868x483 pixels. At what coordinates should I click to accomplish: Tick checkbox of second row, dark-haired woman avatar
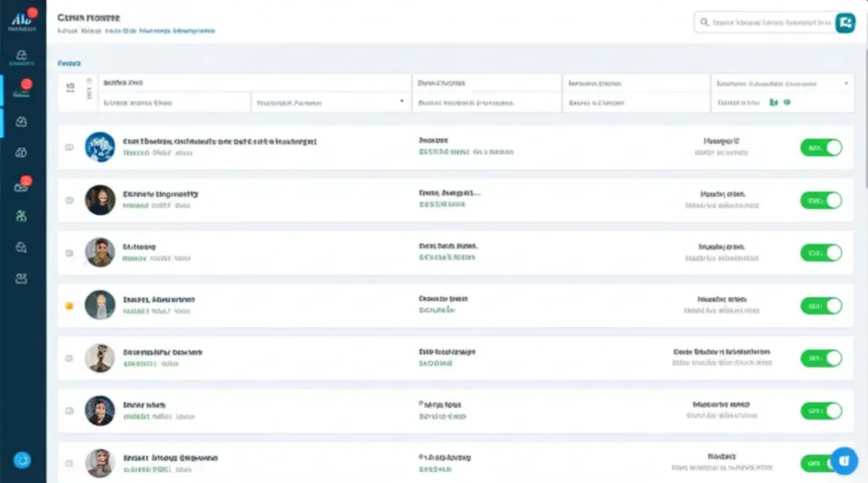[69, 200]
